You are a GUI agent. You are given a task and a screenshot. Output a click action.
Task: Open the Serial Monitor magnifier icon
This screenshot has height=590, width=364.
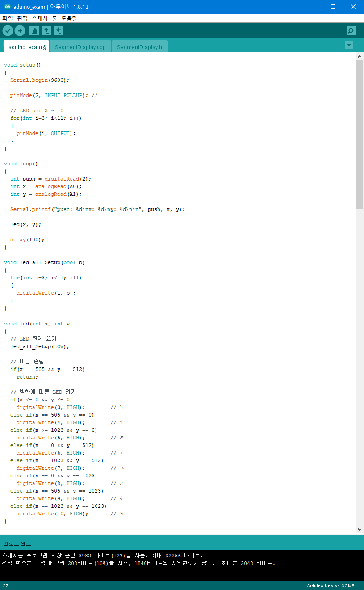pyautogui.click(x=351, y=30)
